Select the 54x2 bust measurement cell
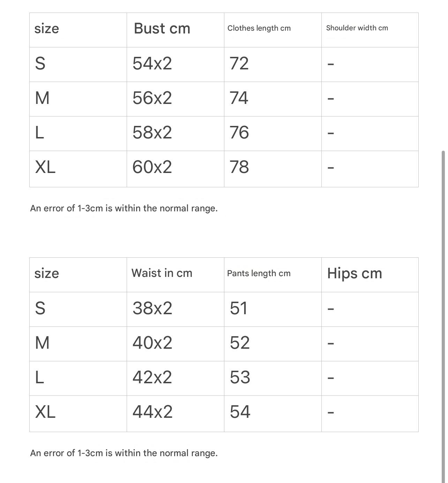This screenshot has height=483, width=448. pyautogui.click(x=152, y=63)
